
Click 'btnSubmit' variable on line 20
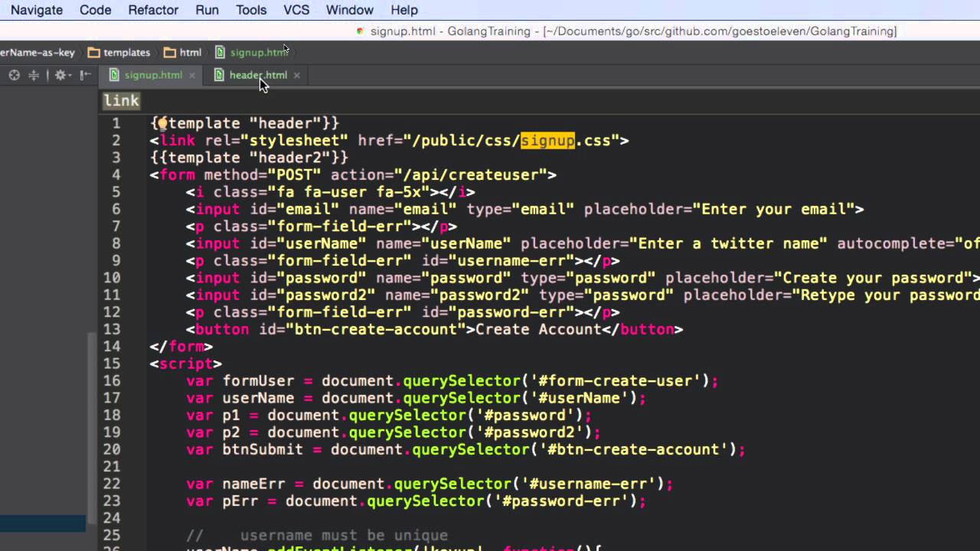[x=263, y=450]
